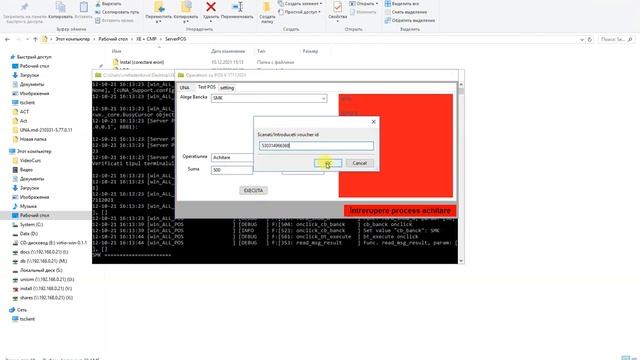Switch to the Test POS tab
This screenshot has height=360, width=640.
[x=207, y=87]
